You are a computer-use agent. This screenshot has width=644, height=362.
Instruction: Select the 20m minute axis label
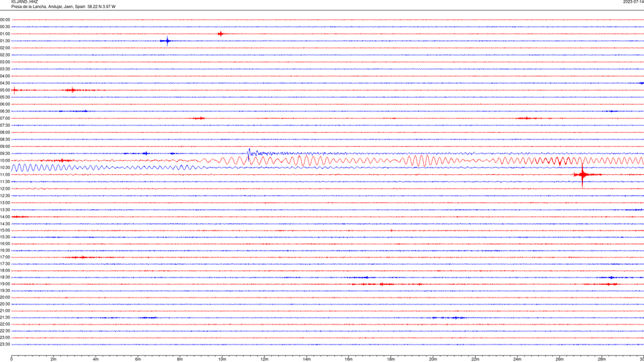coord(433,359)
